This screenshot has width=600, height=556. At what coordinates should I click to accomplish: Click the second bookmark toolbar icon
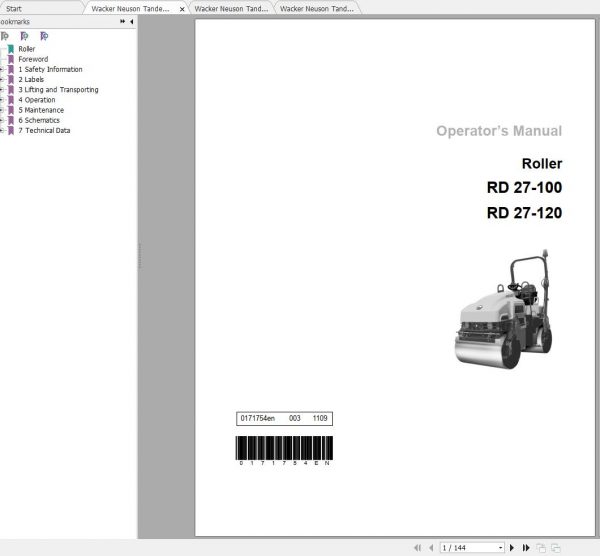(24, 36)
